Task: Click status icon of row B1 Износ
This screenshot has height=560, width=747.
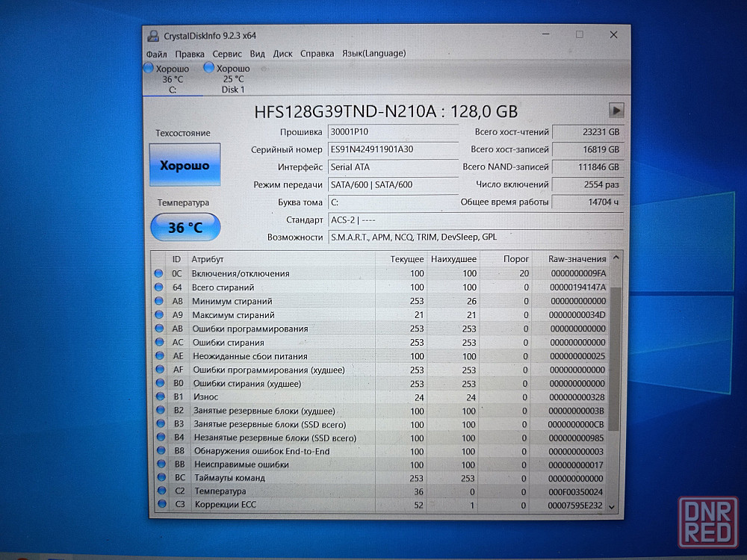Action: point(161,396)
